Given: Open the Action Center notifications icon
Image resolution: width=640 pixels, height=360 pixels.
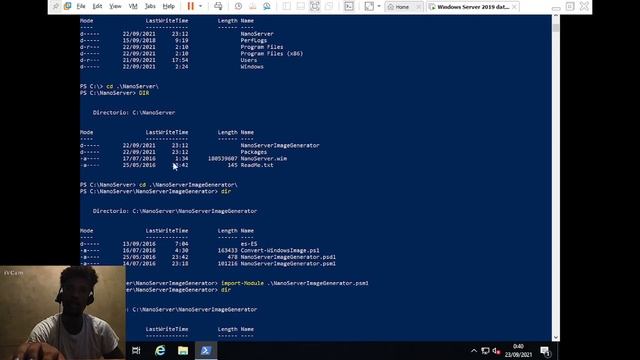Looking at the screenshot, I should click(545, 351).
